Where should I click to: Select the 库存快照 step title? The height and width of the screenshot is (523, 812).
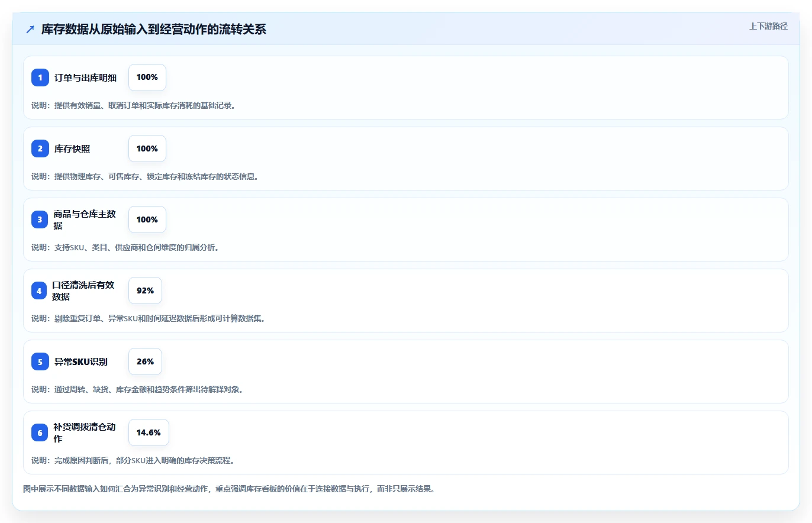72,148
